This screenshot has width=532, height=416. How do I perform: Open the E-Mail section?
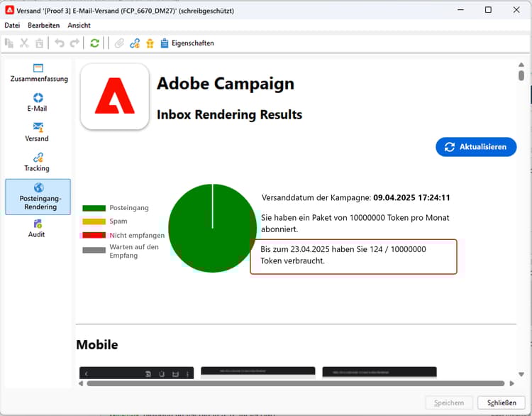(38, 102)
